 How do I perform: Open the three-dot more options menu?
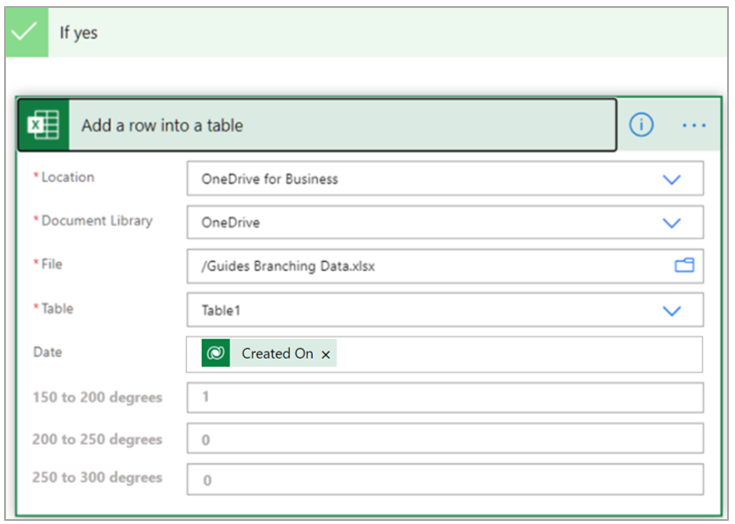[693, 125]
